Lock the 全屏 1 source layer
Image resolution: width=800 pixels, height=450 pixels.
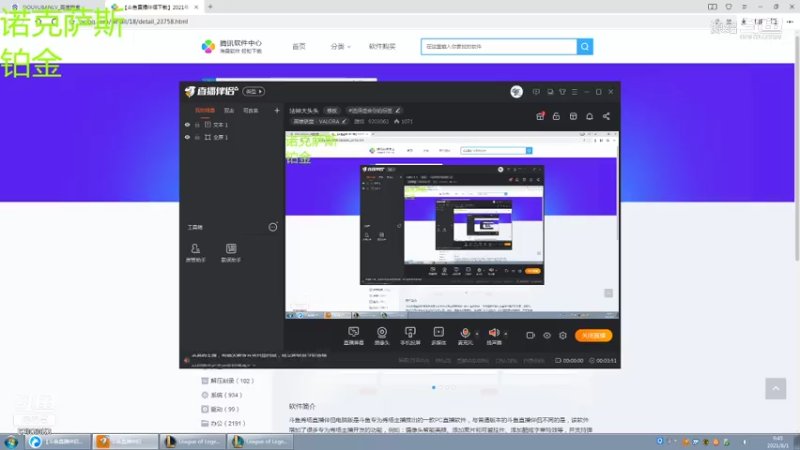pos(197,137)
